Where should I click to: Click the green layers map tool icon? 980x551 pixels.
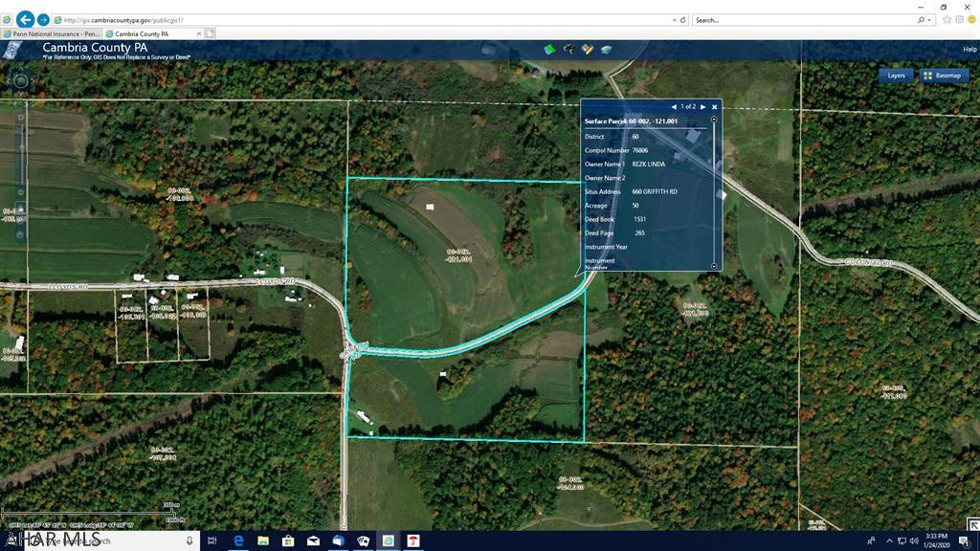[x=549, y=49]
